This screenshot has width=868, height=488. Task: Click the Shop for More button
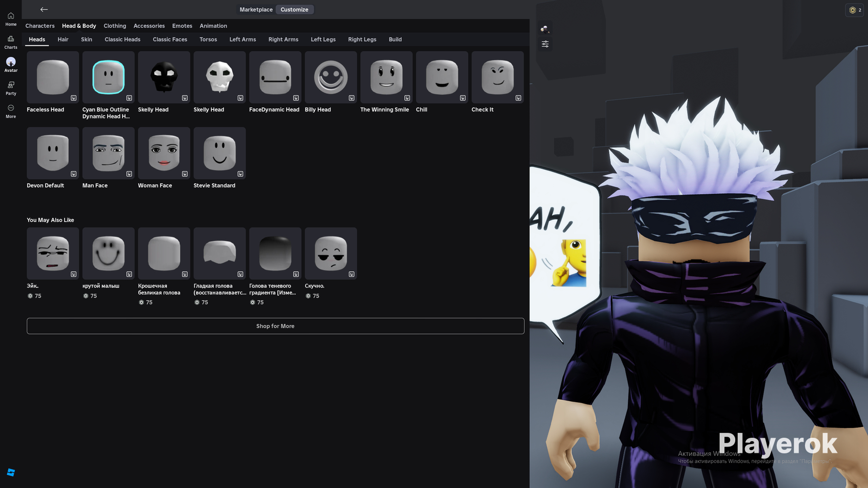click(275, 326)
